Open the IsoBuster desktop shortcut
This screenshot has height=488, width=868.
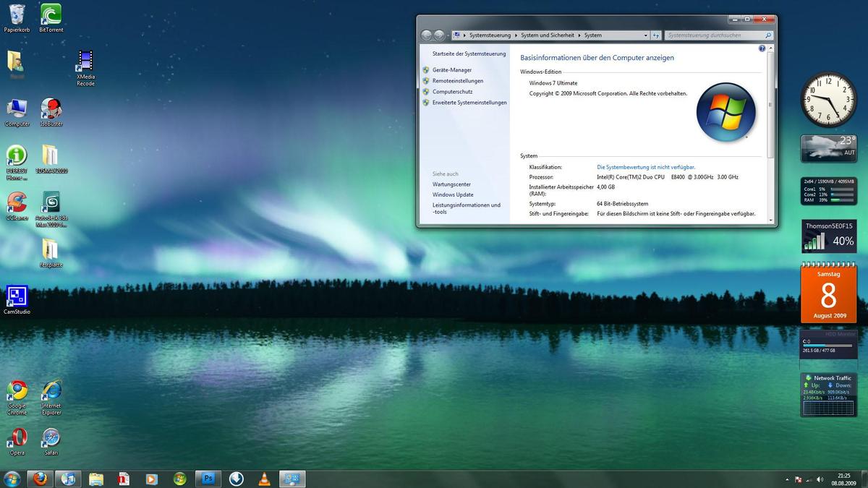point(51,113)
